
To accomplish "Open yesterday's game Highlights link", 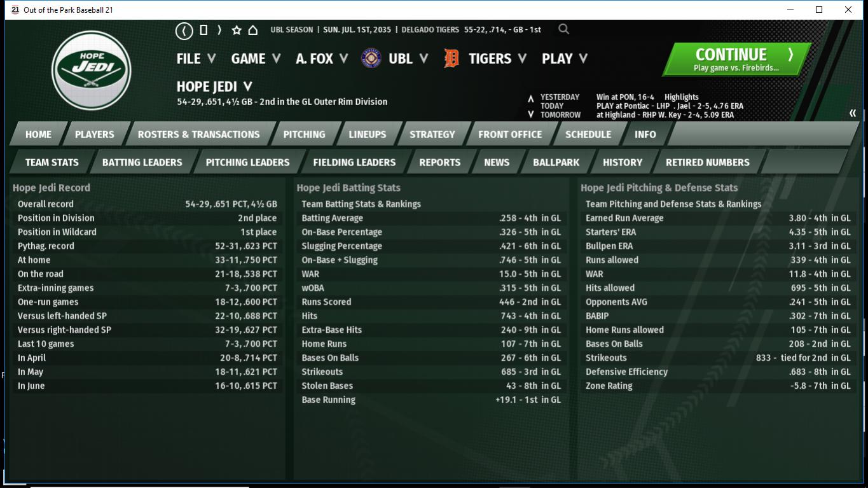I will pyautogui.click(x=682, y=97).
